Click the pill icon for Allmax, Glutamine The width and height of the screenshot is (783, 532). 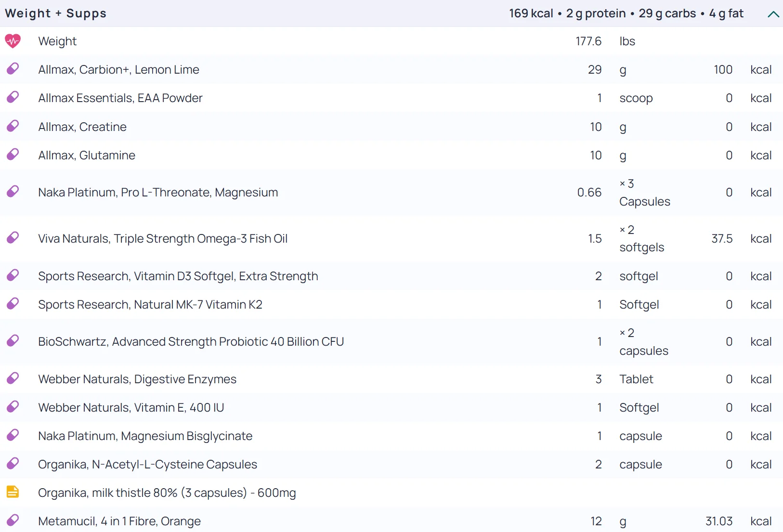click(x=13, y=155)
